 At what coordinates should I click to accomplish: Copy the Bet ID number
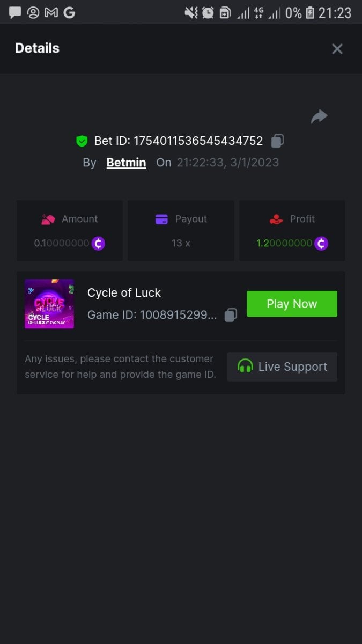(277, 141)
